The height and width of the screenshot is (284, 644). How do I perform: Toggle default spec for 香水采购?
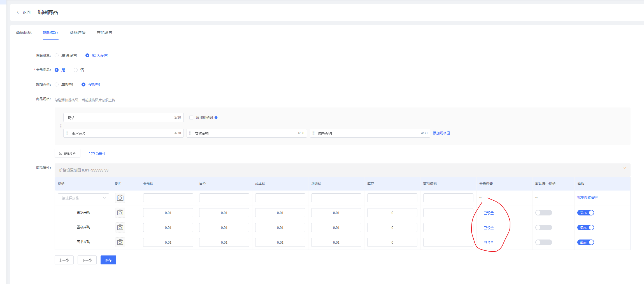point(543,213)
